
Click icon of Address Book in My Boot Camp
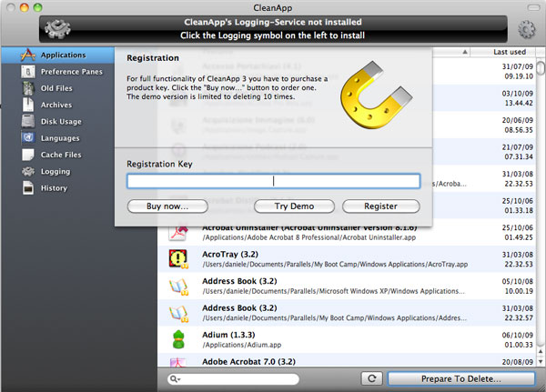pyautogui.click(x=178, y=313)
